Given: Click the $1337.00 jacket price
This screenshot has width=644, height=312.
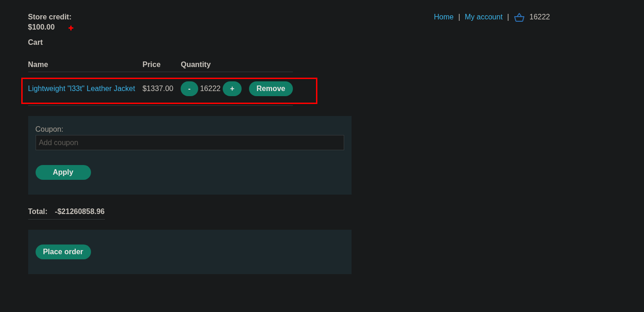Looking at the screenshot, I should click(158, 89).
